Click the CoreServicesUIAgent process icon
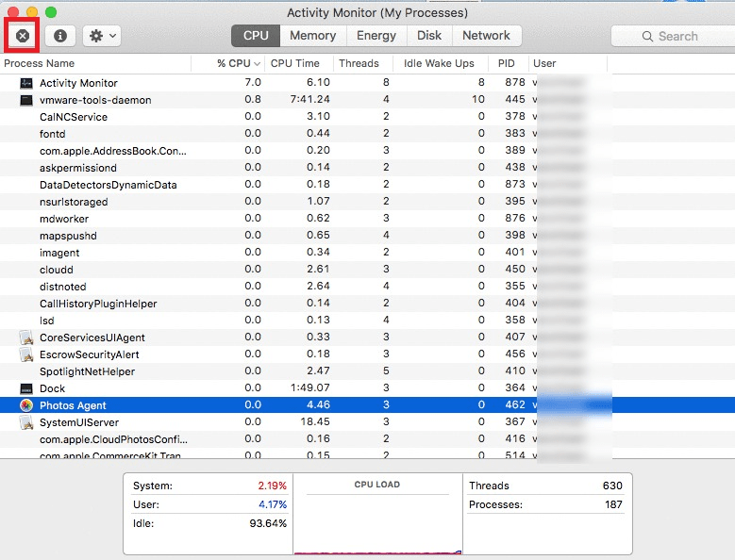Screen dimensions: 735x560 [26, 338]
